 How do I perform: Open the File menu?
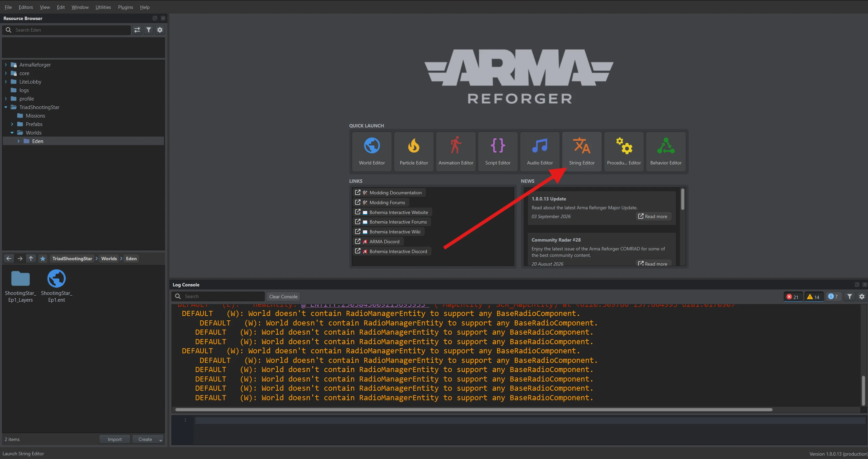click(x=8, y=7)
